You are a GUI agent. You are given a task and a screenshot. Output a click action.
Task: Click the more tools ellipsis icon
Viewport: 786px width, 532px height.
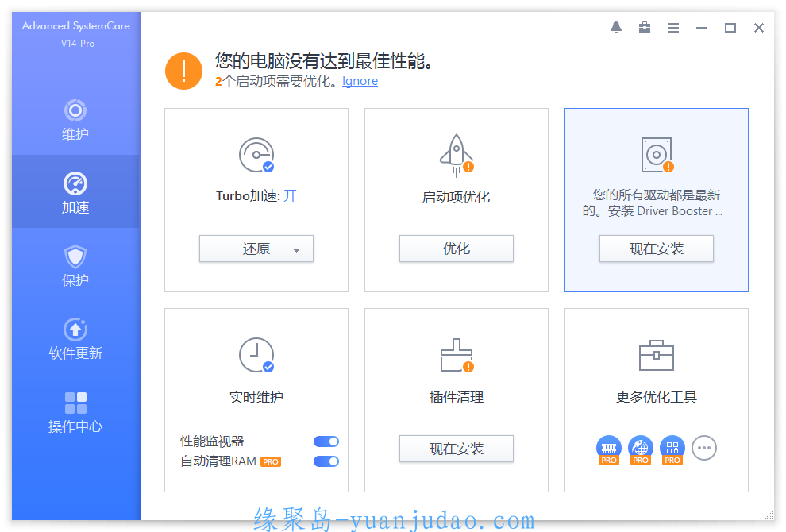tap(703, 448)
